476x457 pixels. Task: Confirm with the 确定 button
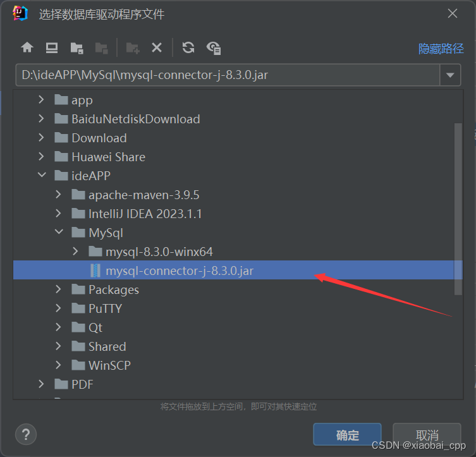click(x=347, y=434)
